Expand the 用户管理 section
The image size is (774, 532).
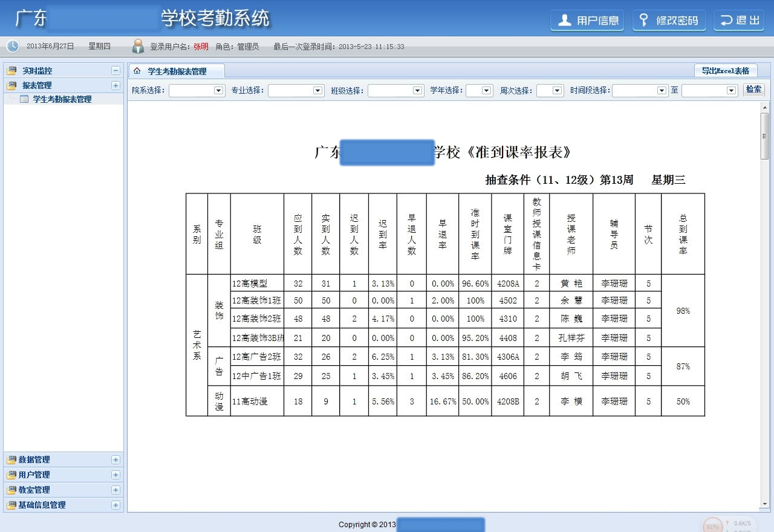point(115,475)
